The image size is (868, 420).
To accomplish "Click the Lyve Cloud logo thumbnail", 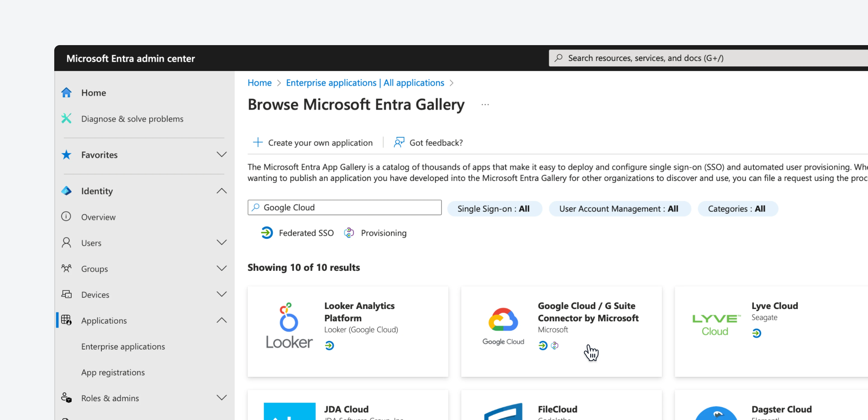I will tap(716, 325).
